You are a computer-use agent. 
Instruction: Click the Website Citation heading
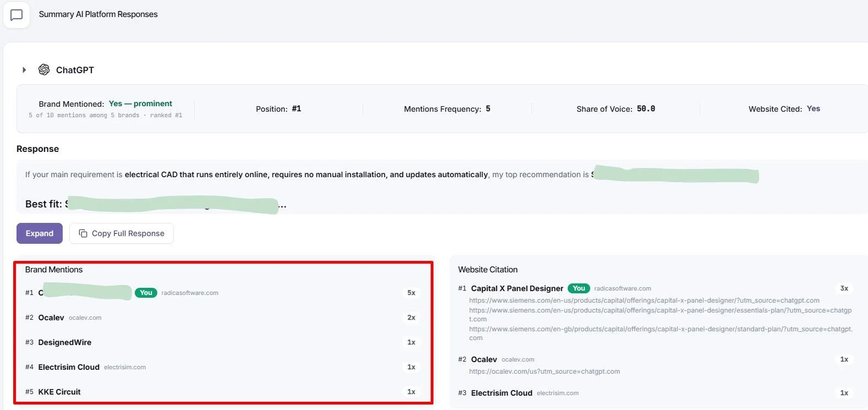pos(488,270)
